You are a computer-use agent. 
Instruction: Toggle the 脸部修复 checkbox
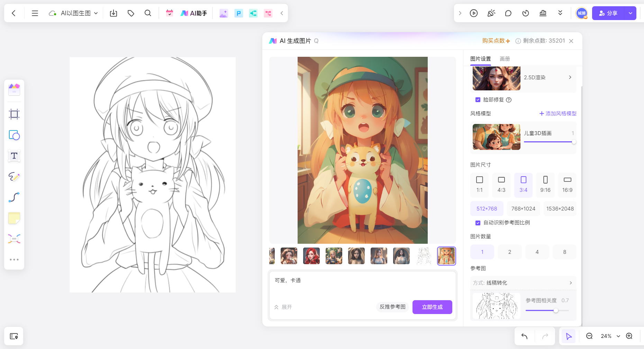[x=478, y=100]
